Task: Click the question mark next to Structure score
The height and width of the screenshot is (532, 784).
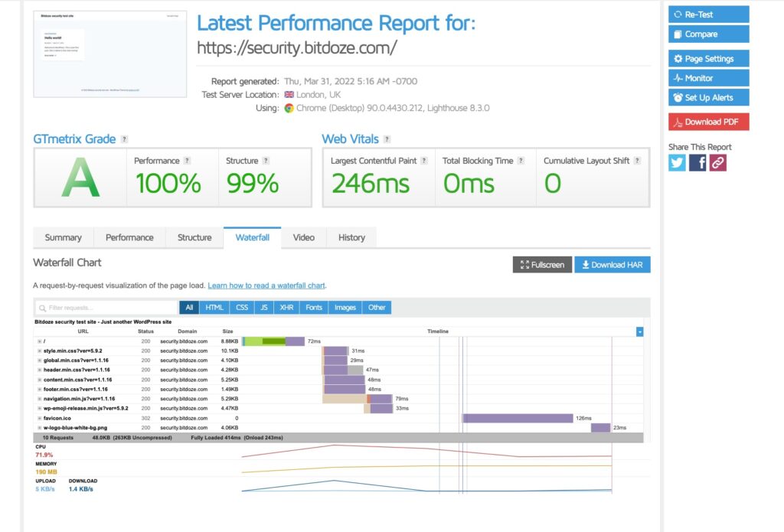Action: pos(266,161)
